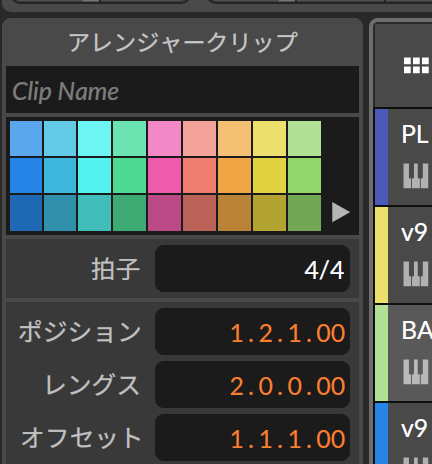Click the アレンジャークリップ panel title

[183, 42]
